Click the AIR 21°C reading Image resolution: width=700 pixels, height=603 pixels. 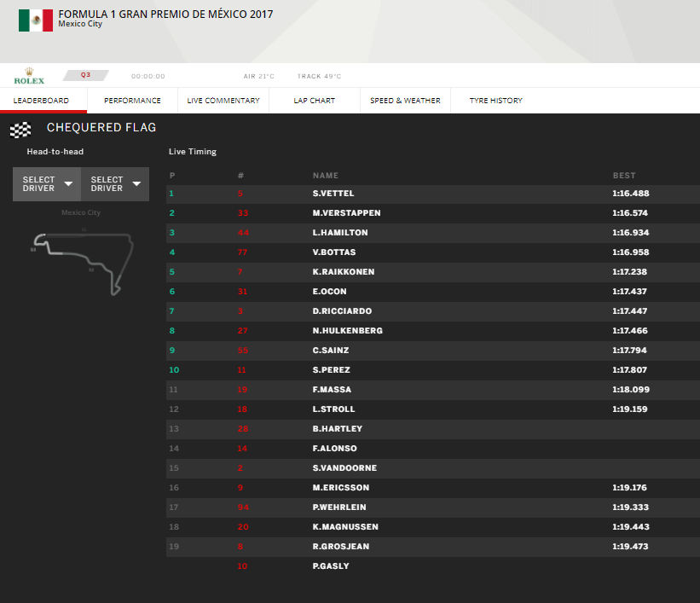pyautogui.click(x=259, y=77)
